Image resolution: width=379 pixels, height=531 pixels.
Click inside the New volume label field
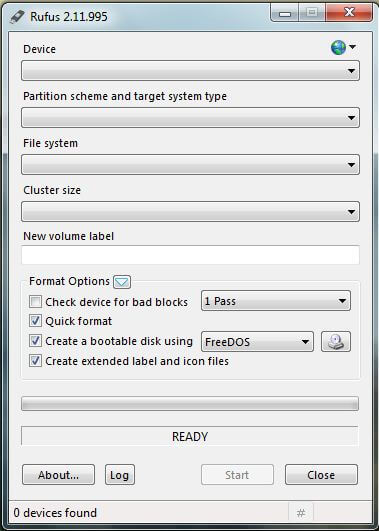tap(190, 255)
